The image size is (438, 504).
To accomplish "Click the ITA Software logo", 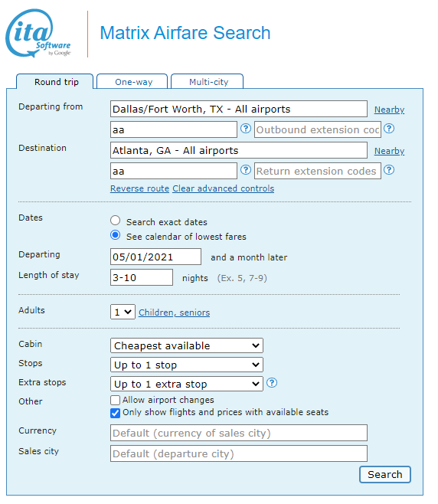I will 38,34.
